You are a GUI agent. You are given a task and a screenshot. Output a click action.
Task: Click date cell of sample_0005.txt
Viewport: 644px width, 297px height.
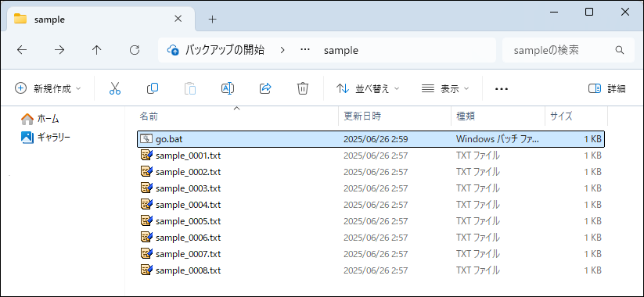click(x=376, y=221)
